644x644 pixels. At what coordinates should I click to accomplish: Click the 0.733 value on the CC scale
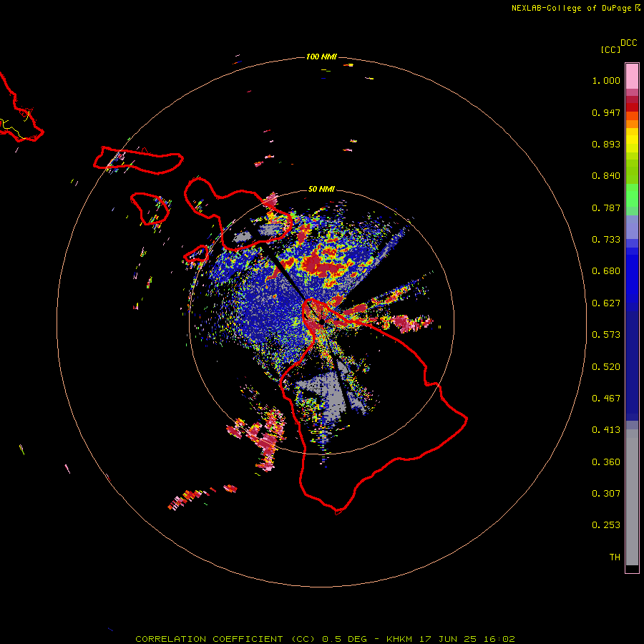(x=606, y=240)
